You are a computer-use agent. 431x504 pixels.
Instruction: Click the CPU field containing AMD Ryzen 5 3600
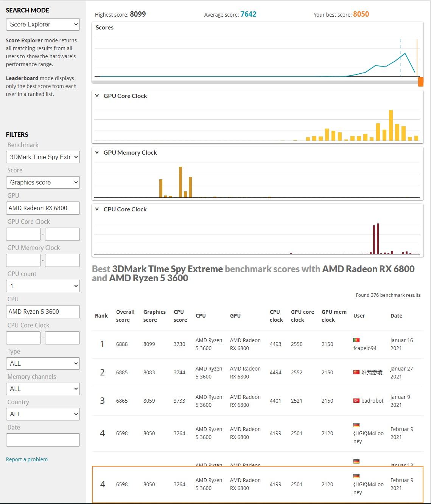pyautogui.click(x=43, y=312)
